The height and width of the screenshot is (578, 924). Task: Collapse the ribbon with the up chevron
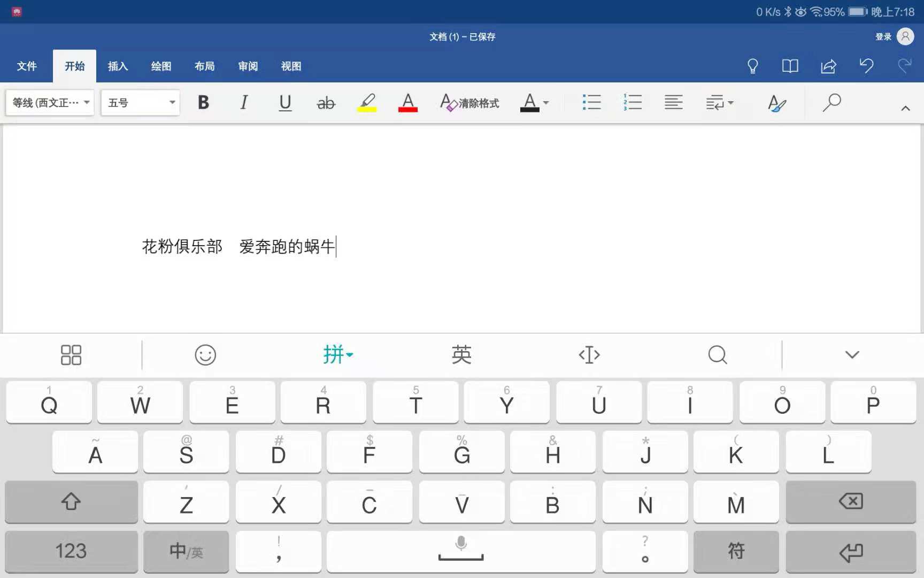click(x=905, y=108)
